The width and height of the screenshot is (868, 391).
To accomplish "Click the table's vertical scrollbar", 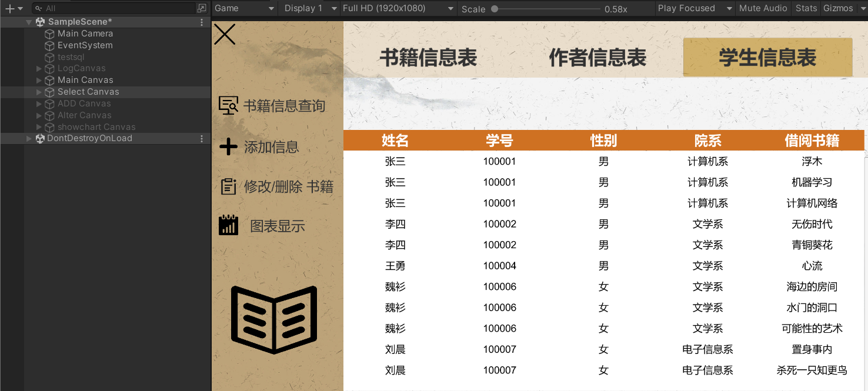I will pyautogui.click(x=866, y=270).
